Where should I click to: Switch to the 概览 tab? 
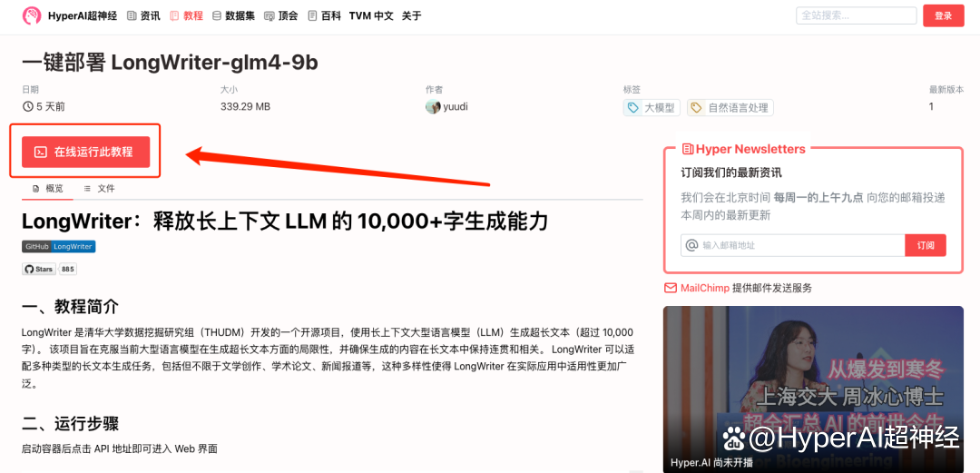[x=47, y=188]
